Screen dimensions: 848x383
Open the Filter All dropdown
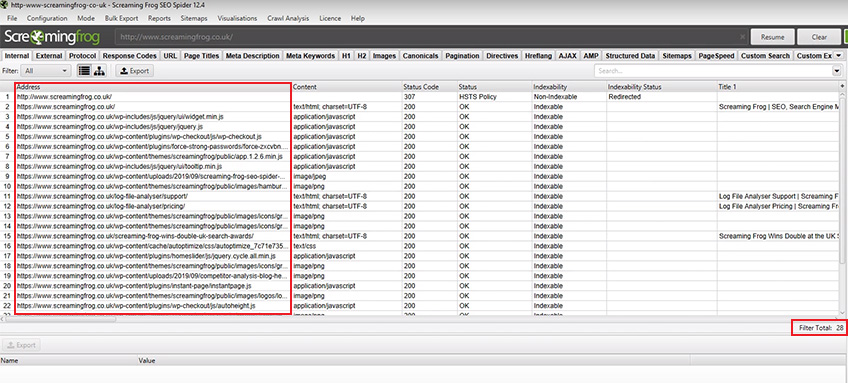tap(46, 71)
